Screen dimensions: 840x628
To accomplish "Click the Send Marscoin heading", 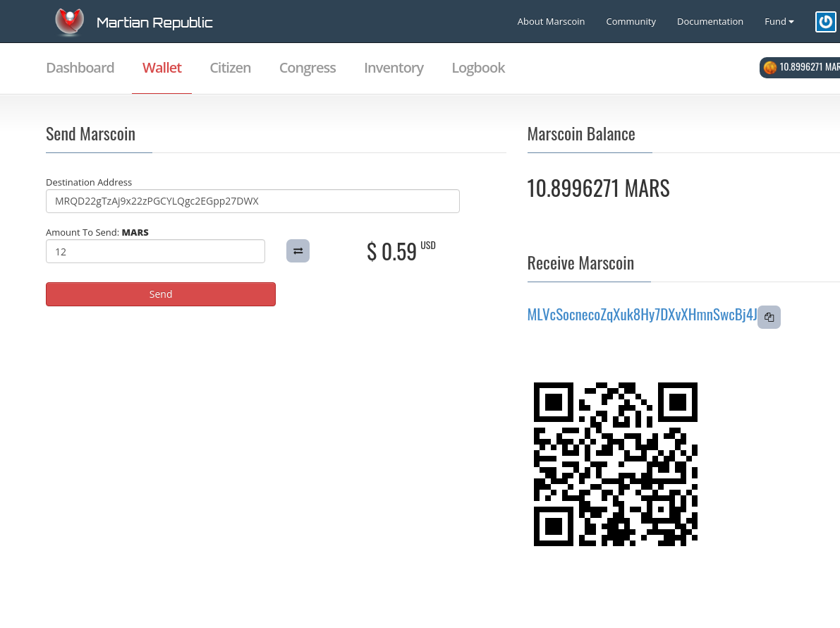I will point(90,134).
